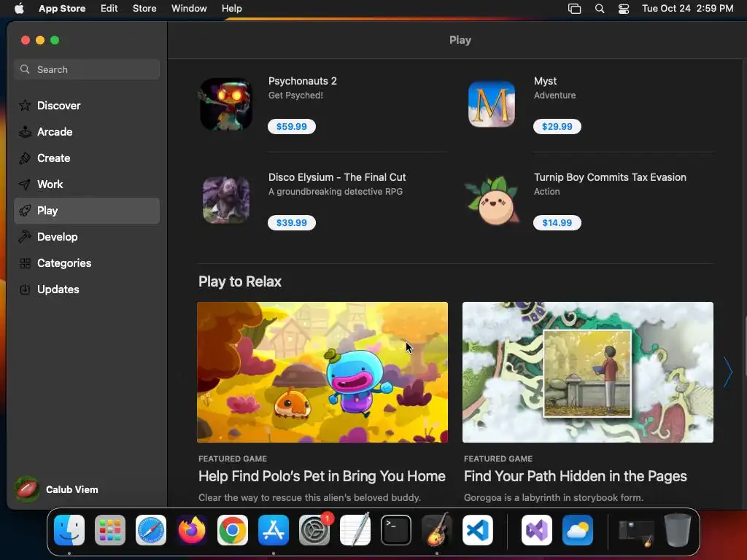Open the Edit menu
This screenshot has height=560, width=747.
[109, 9]
